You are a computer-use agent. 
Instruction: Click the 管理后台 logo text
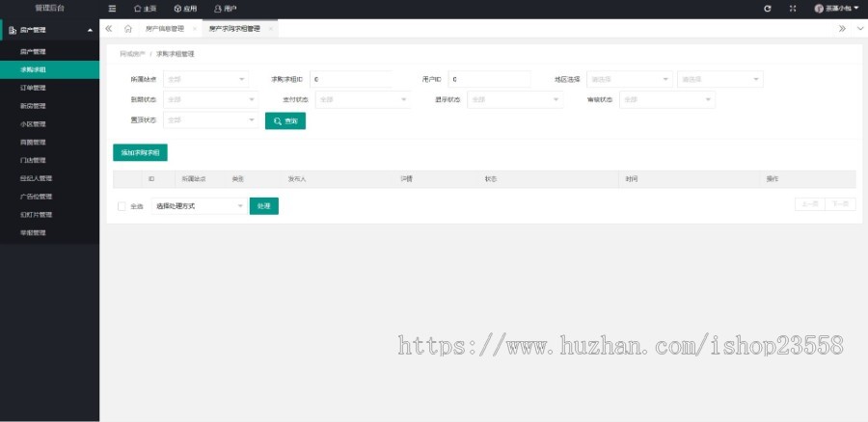pyautogui.click(x=50, y=9)
